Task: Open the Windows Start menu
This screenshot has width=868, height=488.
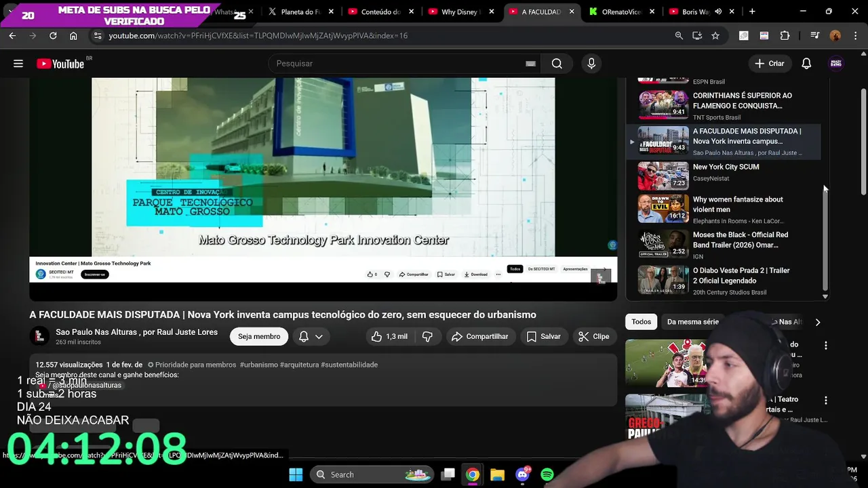Action: coord(296,474)
